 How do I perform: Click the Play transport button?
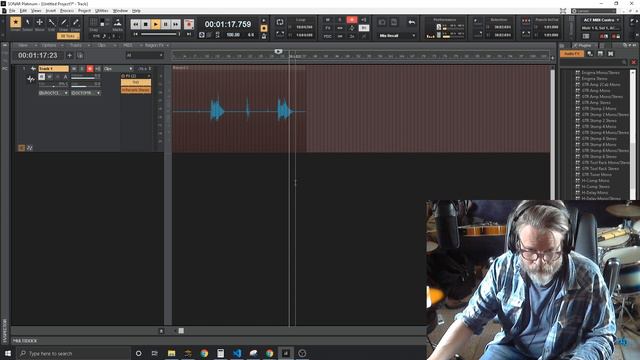pyautogui.click(x=156, y=24)
